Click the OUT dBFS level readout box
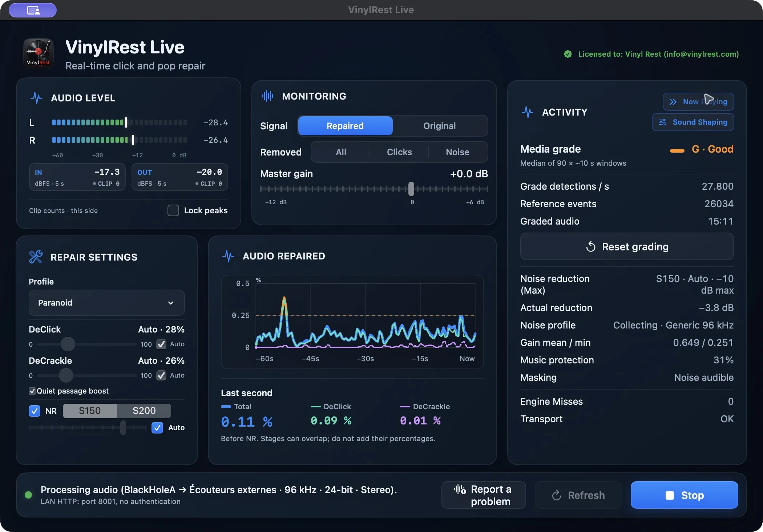 click(180, 177)
